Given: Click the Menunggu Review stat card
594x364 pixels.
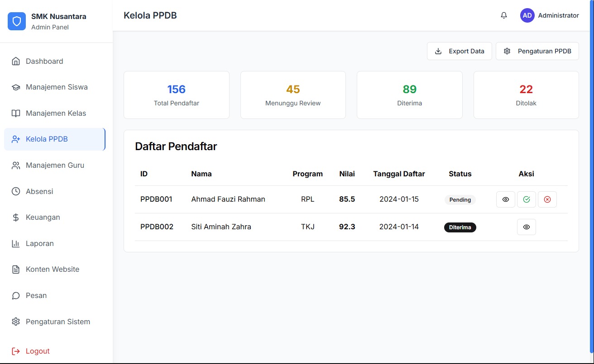Looking at the screenshot, I should pos(293,95).
